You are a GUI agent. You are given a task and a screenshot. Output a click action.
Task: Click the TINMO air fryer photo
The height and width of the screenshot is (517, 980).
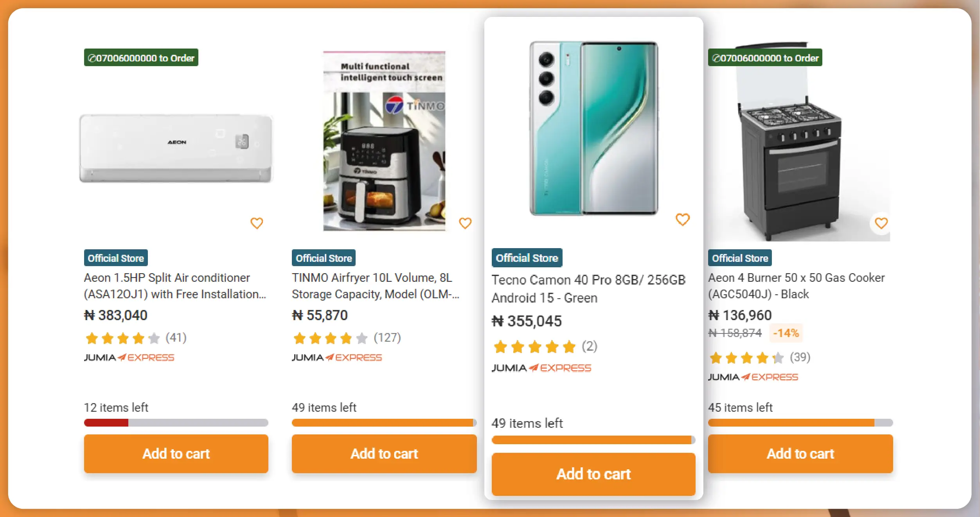384,141
